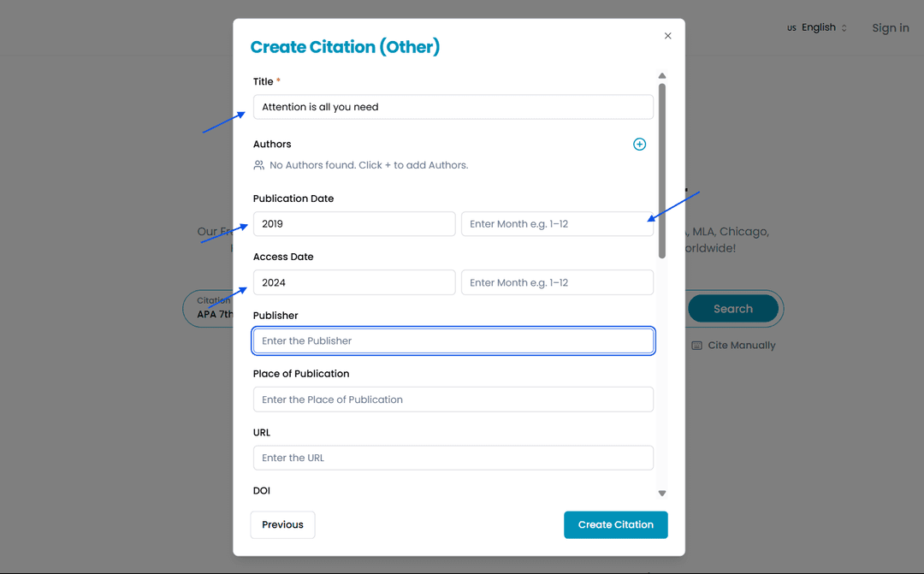Click the Previous button
924x574 pixels.
tap(282, 524)
